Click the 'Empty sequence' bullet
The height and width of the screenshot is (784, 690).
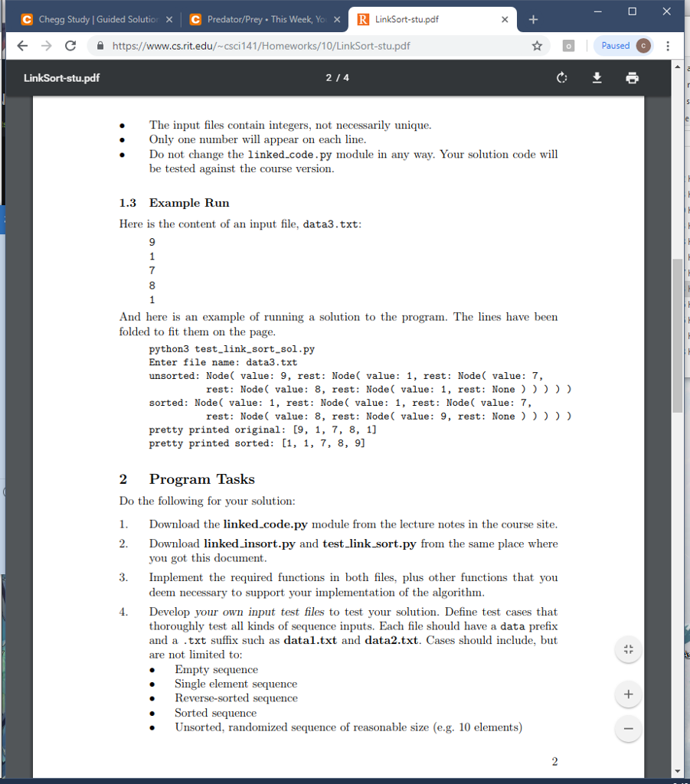[x=217, y=669]
